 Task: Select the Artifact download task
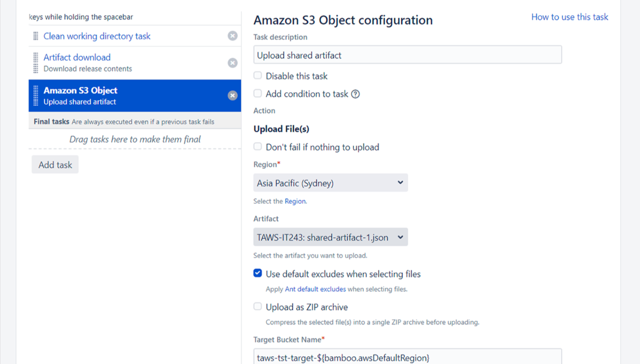click(77, 57)
